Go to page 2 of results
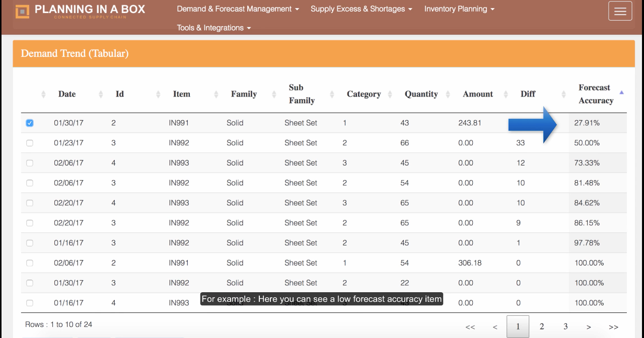The width and height of the screenshot is (644, 338). [x=541, y=326]
